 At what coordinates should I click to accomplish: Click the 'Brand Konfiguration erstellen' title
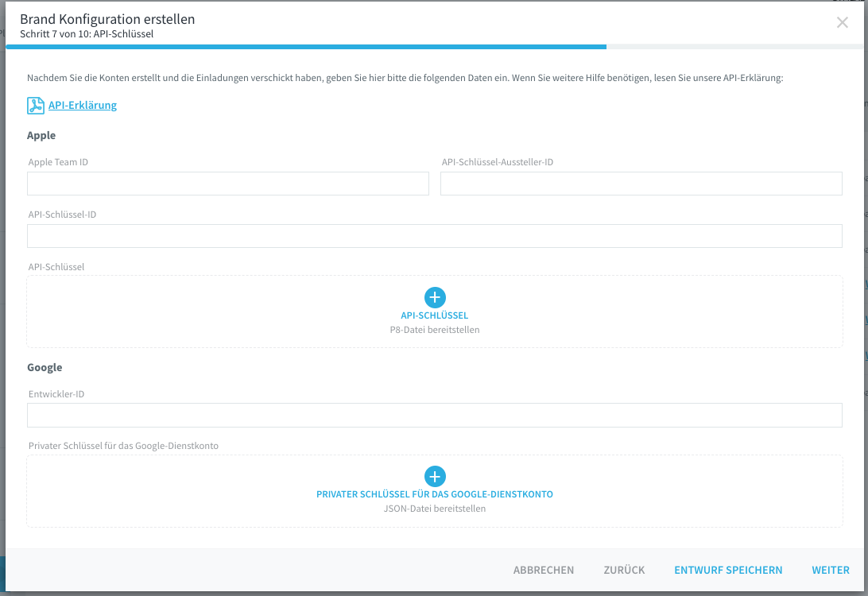point(107,19)
